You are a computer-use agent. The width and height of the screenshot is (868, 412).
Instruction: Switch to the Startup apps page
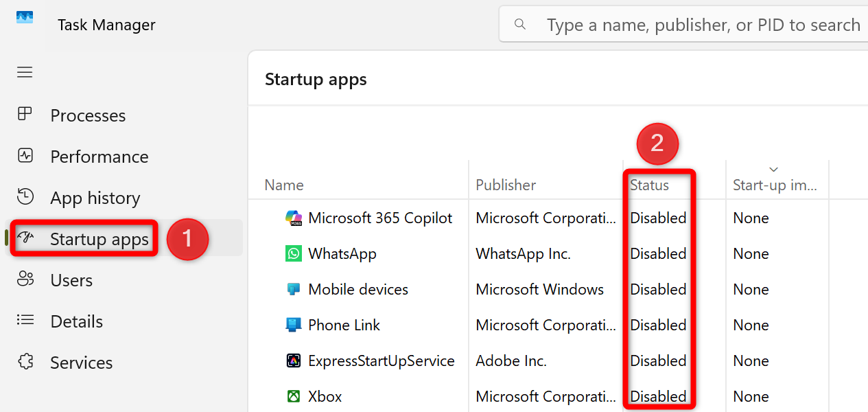pos(98,238)
